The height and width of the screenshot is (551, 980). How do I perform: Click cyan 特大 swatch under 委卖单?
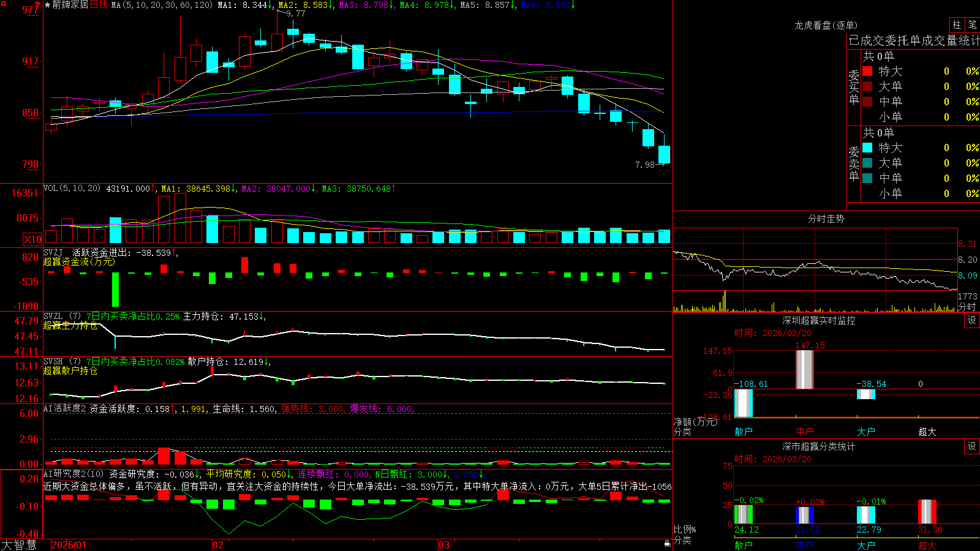[867, 148]
